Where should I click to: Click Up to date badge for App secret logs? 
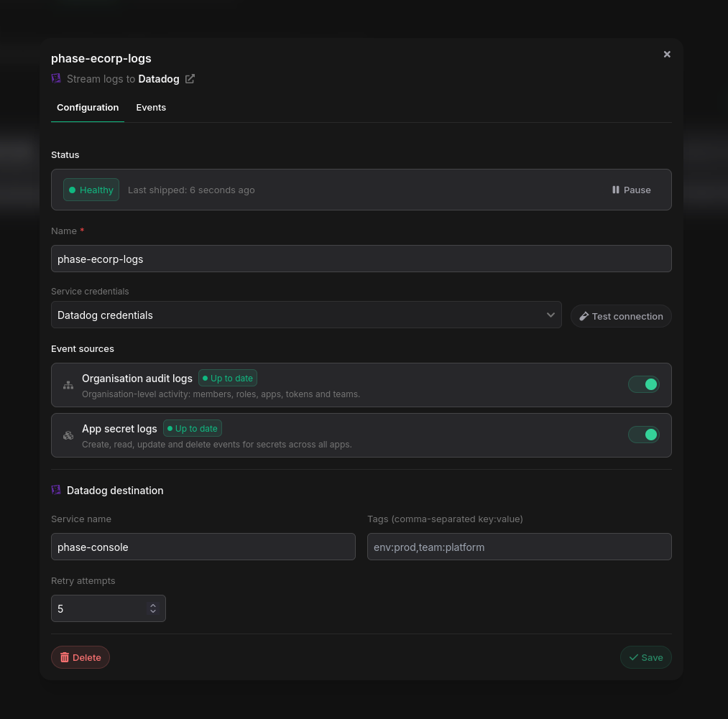coord(192,428)
